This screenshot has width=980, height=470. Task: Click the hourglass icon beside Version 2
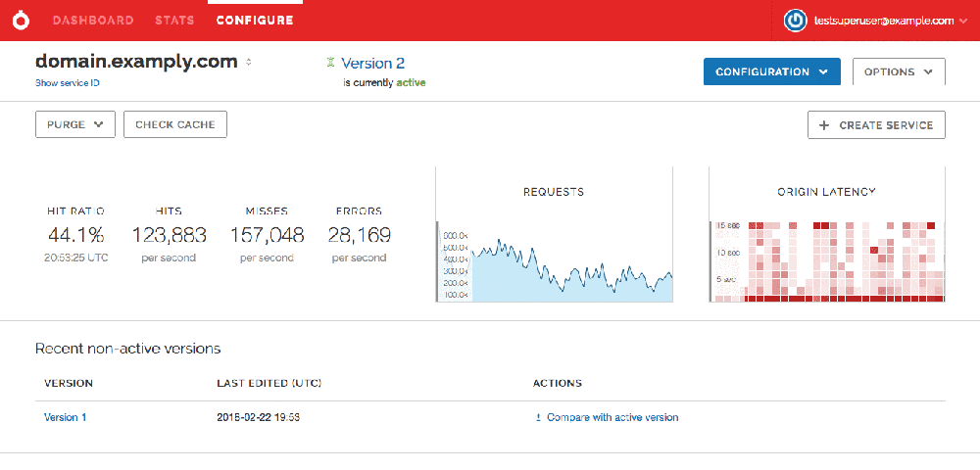click(x=331, y=64)
